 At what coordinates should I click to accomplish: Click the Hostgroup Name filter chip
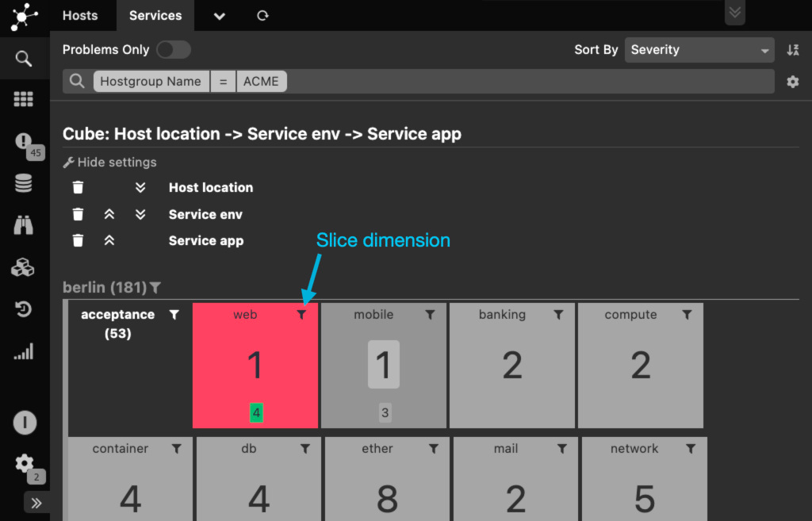point(151,82)
